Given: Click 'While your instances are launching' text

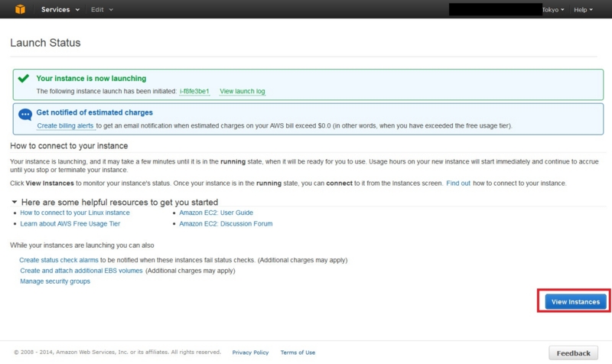Looking at the screenshot, I should [x=82, y=245].
